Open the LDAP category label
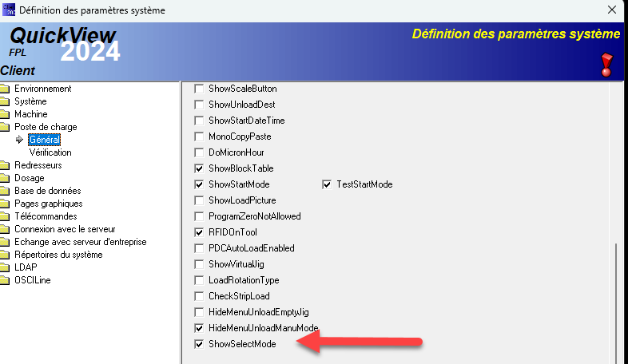This screenshot has height=364, width=628. click(x=26, y=267)
